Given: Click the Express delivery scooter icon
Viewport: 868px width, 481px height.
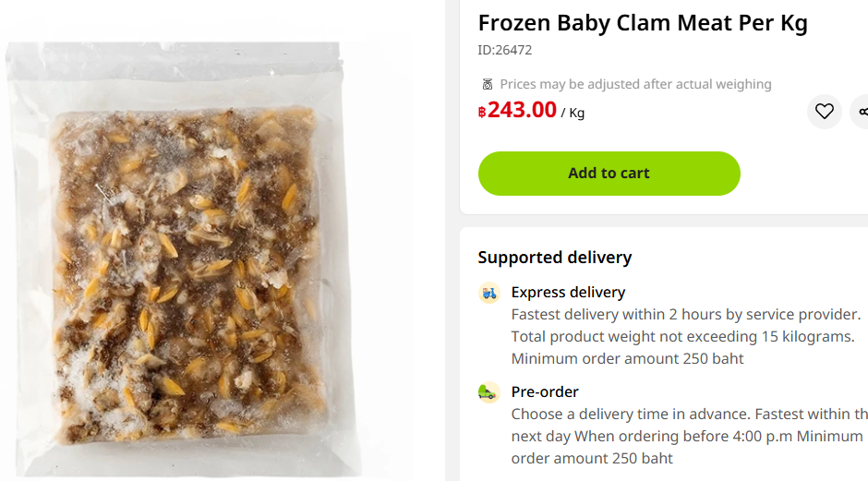Looking at the screenshot, I should [489, 293].
